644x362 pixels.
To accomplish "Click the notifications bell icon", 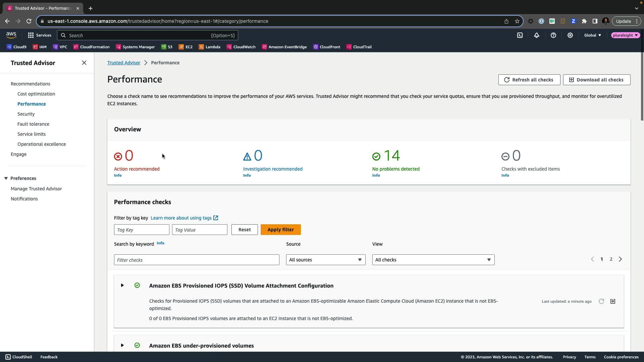I will coord(537,35).
